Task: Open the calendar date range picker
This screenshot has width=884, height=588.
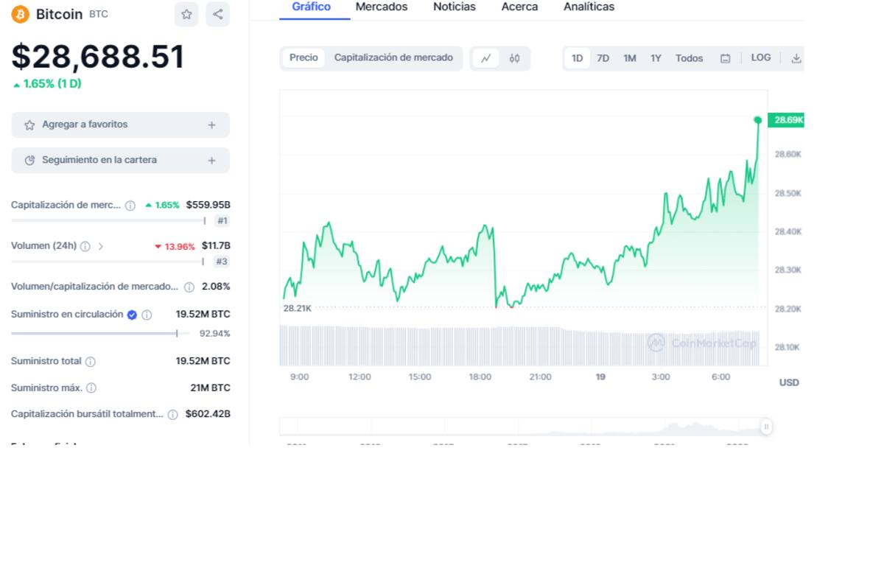Action: click(725, 58)
